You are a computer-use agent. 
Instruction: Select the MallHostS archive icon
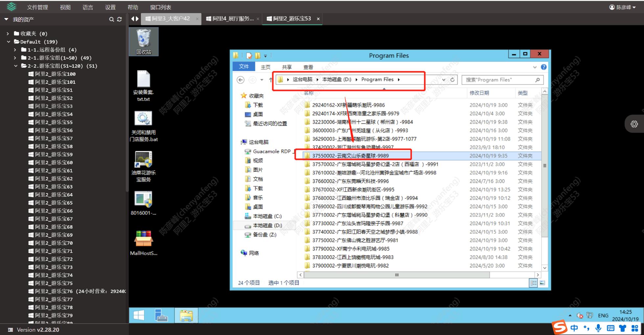click(x=144, y=243)
